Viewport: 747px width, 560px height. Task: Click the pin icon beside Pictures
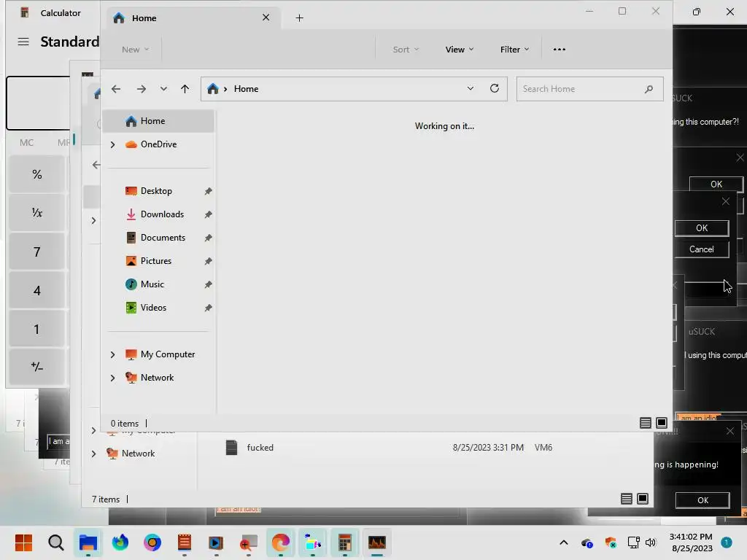[208, 261]
